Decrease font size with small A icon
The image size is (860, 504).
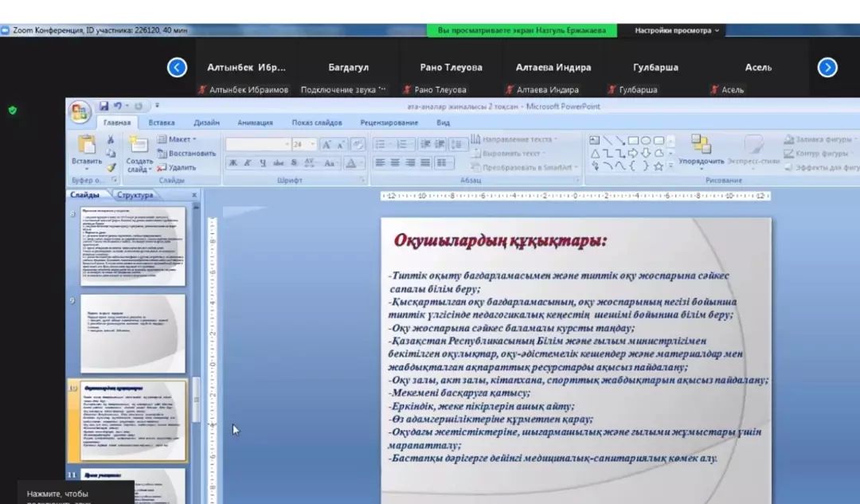[341, 145]
